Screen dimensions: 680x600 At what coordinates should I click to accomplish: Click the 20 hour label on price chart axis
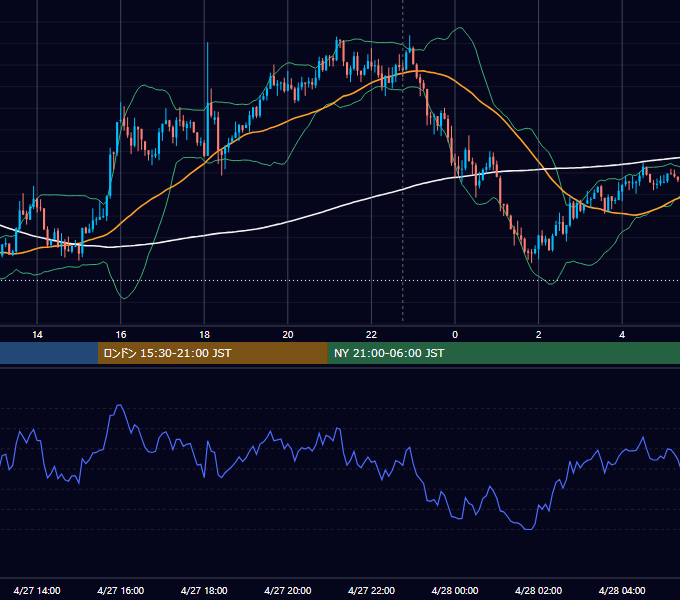pos(288,335)
